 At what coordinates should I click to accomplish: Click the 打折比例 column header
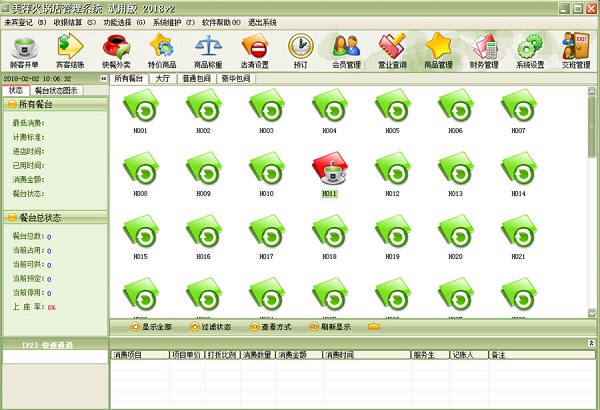point(222,355)
